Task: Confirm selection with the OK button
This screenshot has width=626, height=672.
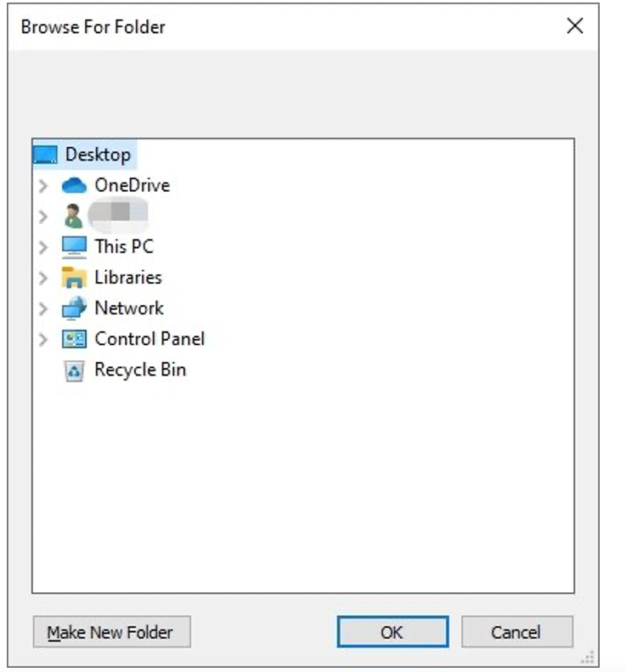Action: (x=392, y=632)
